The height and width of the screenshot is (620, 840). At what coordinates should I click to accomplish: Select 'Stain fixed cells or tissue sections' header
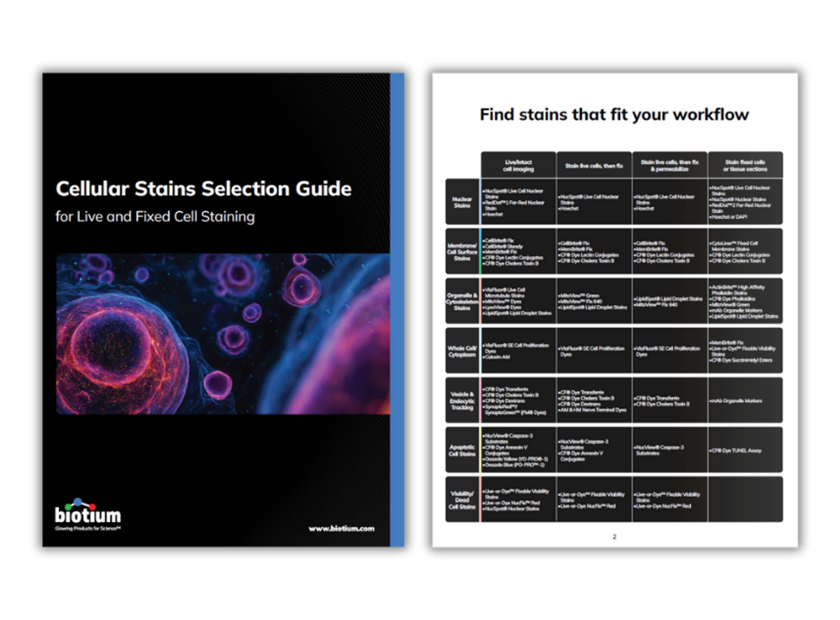(745, 166)
